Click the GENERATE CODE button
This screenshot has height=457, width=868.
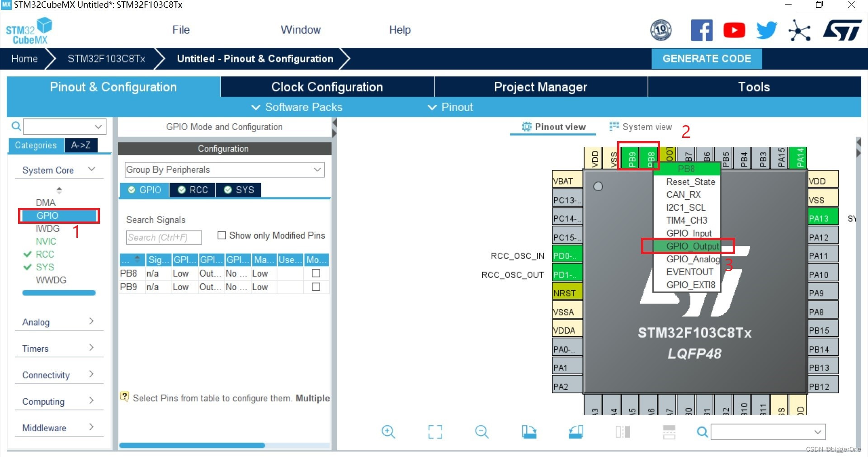(x=707, y=59)
